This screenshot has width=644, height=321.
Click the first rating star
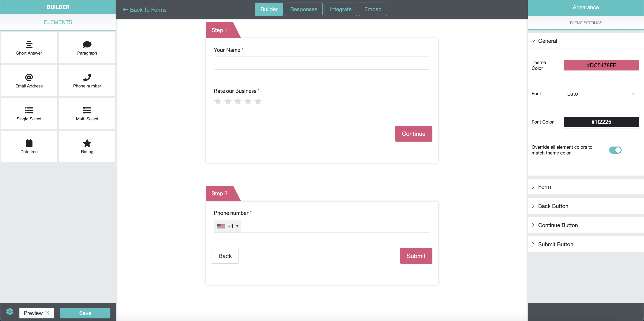pyautogui.click(x=218, y=101)
